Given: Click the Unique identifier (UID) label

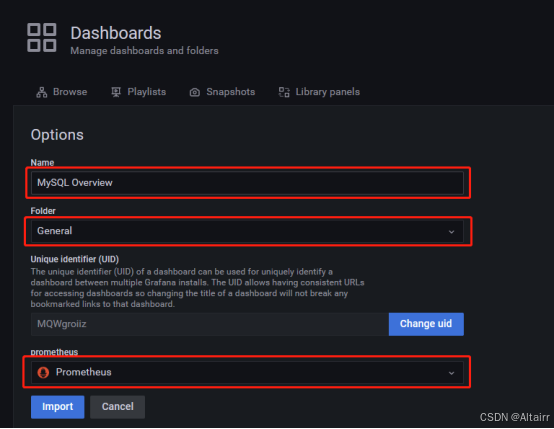Looking at the screenshot, I should click(75, 259).
